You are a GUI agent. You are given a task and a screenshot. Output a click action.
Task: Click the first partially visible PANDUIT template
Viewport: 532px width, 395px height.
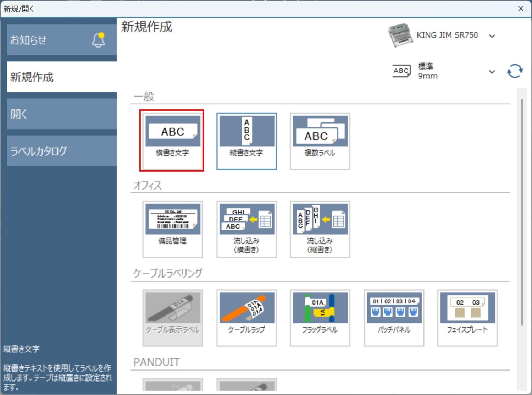[173, 385]
